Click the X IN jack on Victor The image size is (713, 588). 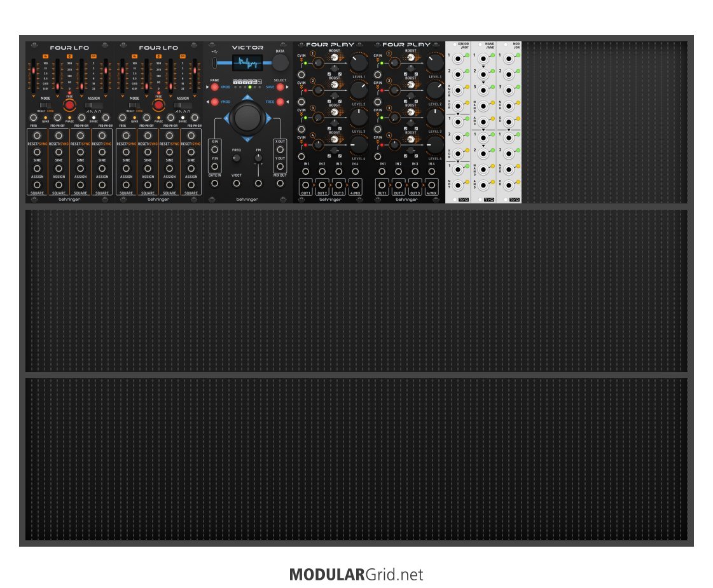point(214,149)
